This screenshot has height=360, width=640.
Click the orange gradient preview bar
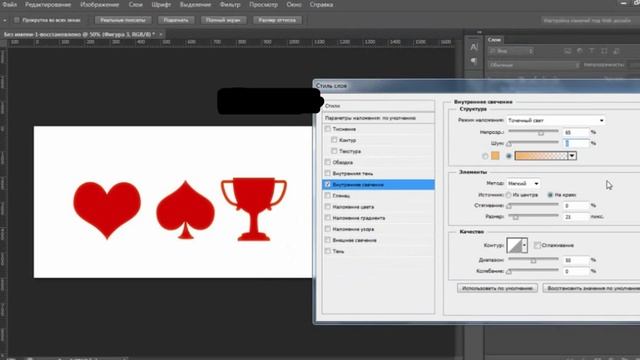[541, 156]
